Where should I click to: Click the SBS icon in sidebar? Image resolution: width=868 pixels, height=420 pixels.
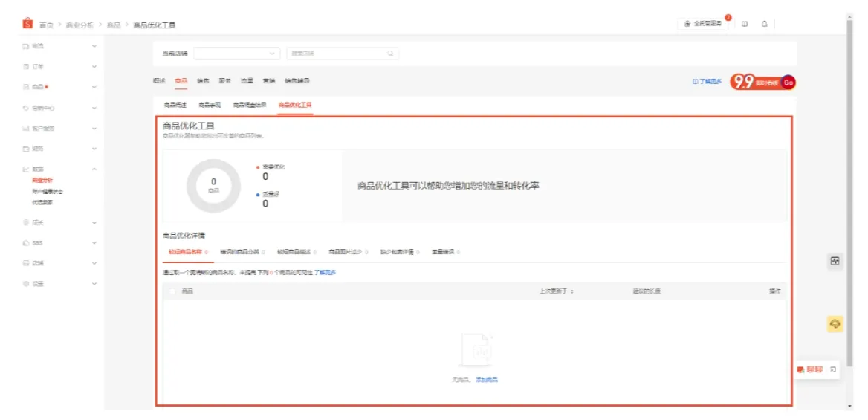coord(25,242)
